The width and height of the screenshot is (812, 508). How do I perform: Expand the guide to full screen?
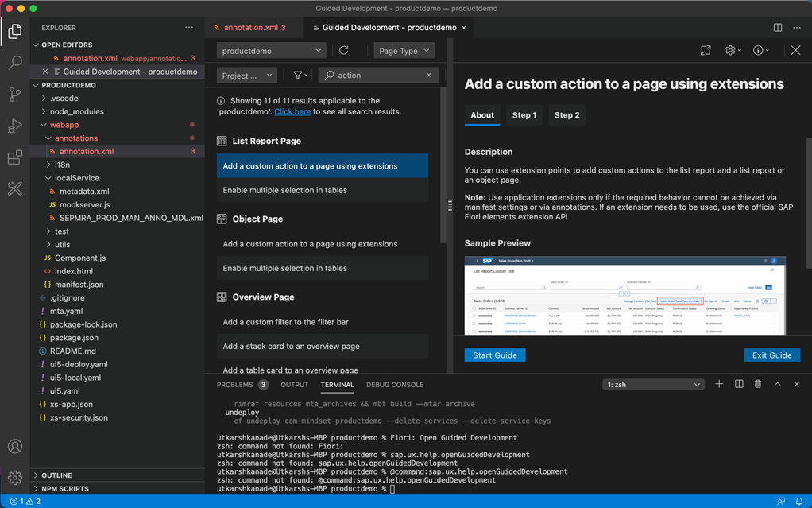pos(706,50)
